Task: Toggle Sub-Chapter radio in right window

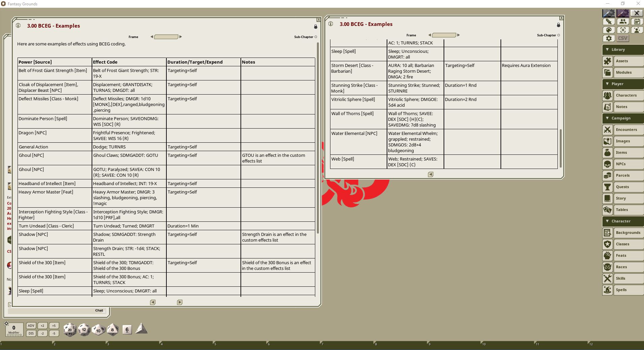Action: coord(558,35)
